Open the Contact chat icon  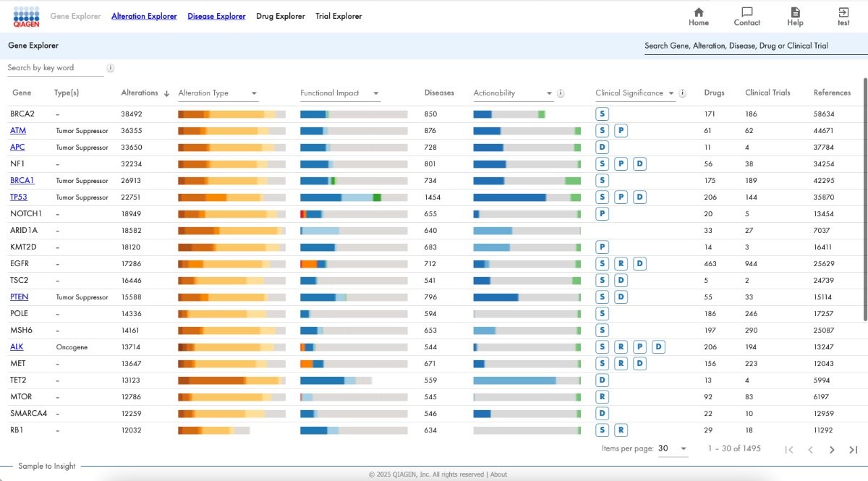click(x=746, y=12)
